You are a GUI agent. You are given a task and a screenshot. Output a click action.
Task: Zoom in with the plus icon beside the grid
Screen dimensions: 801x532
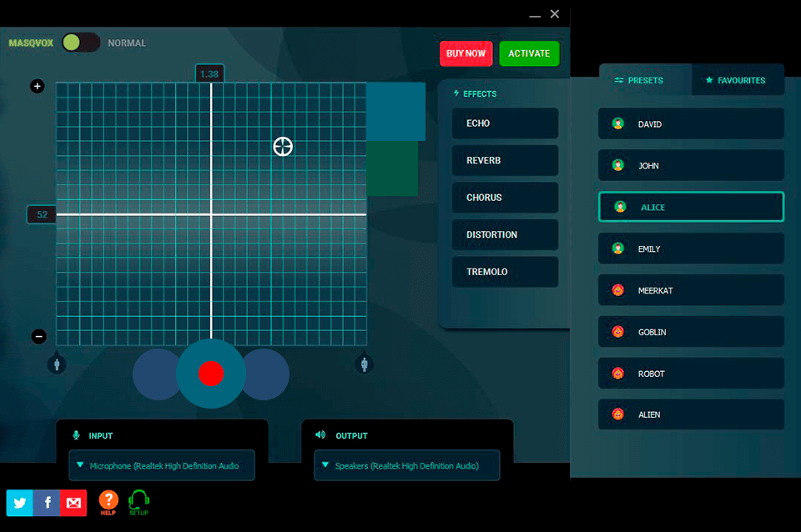click(x=37, y=86)
